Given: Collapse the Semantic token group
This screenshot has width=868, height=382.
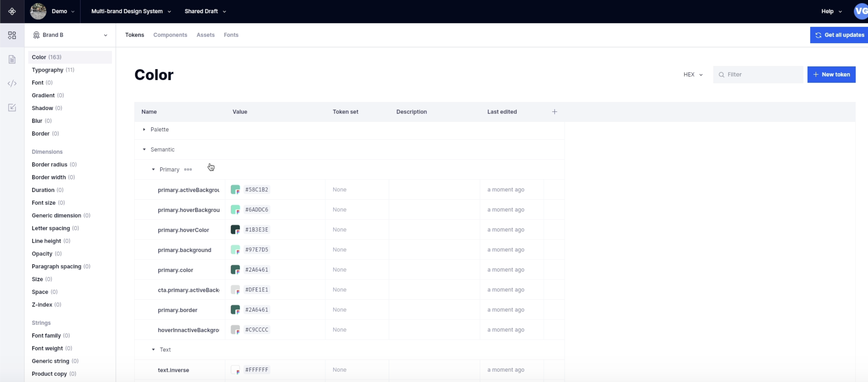Looking at the screenshot, I should coord(144,149).
